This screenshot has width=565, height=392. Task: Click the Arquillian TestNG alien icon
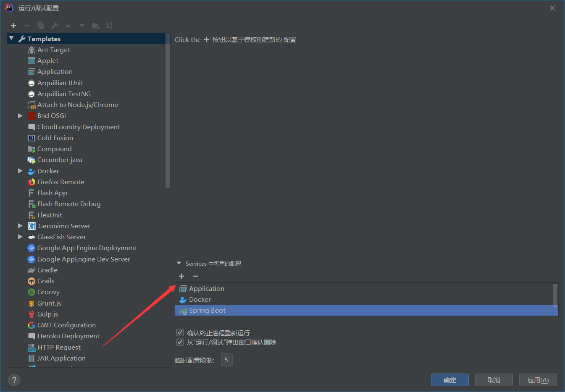[x=32, y=94]
